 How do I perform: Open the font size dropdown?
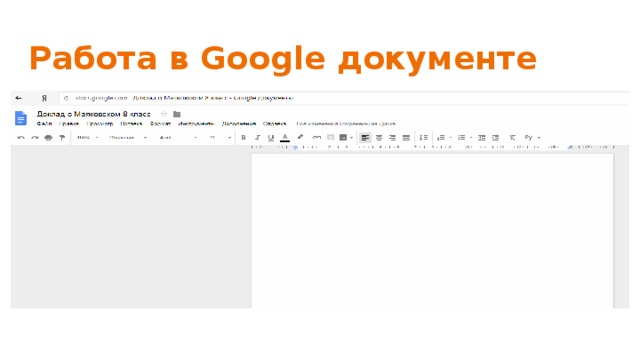click(x=220, y=138)
